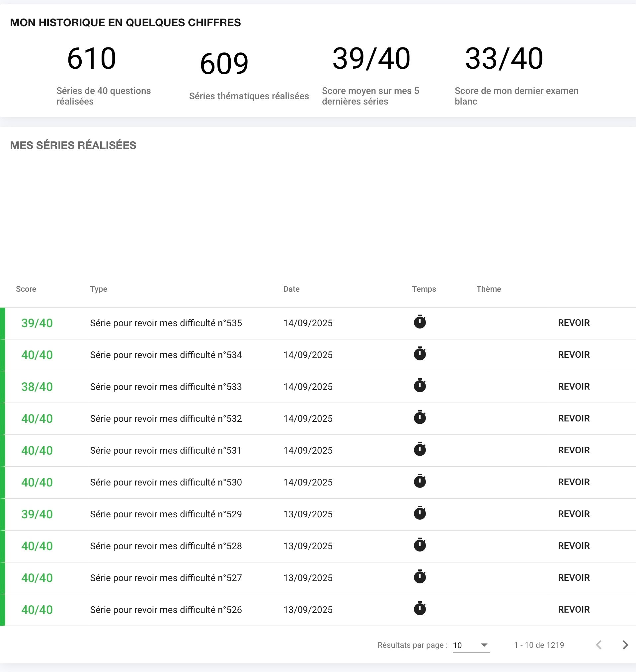Click stopwatch icon for série n°531
Image resolution: width=636 pixels, height=672 pixels.
click(x=420, y=450)
